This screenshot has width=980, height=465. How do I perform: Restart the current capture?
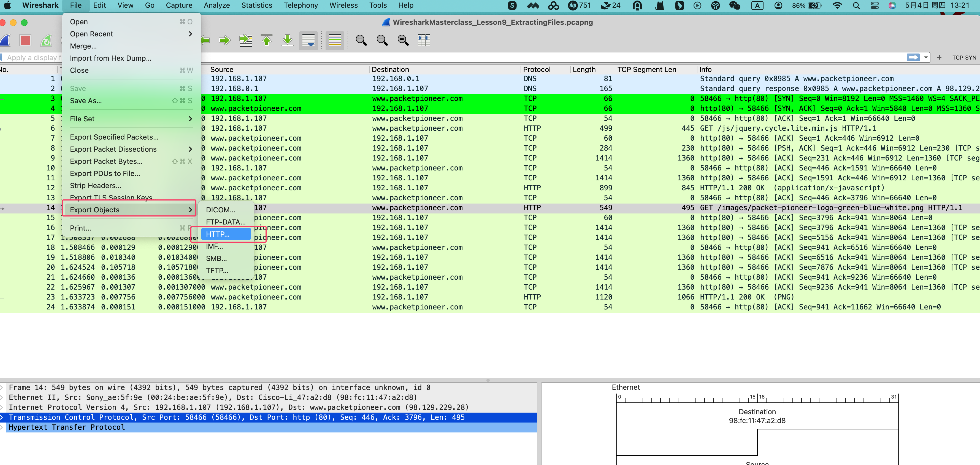(x=47, y=40)
